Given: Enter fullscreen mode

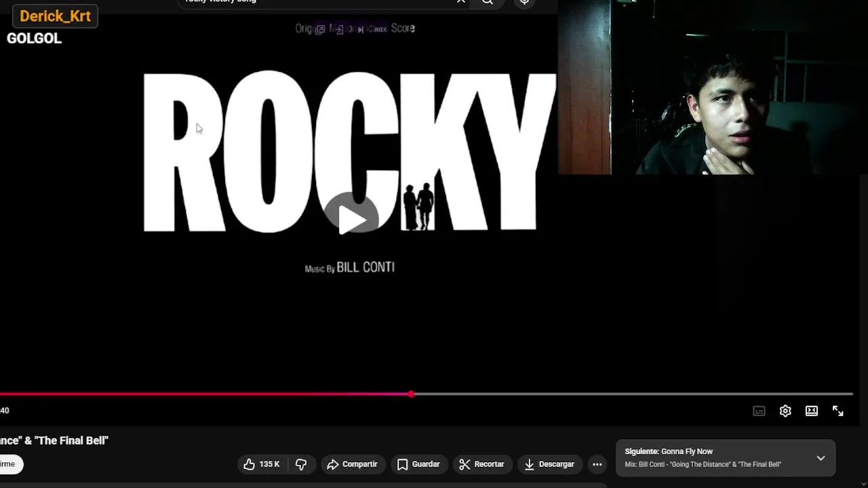Looking at the screenshot, I should click(x=838, y=411).
